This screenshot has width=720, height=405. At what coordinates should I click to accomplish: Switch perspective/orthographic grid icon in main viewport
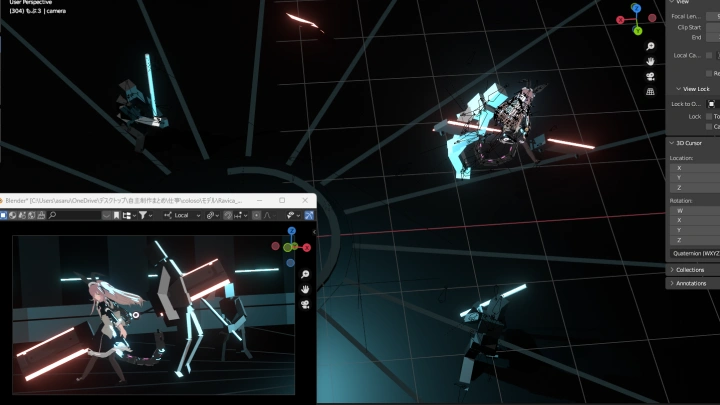(650, 91)
